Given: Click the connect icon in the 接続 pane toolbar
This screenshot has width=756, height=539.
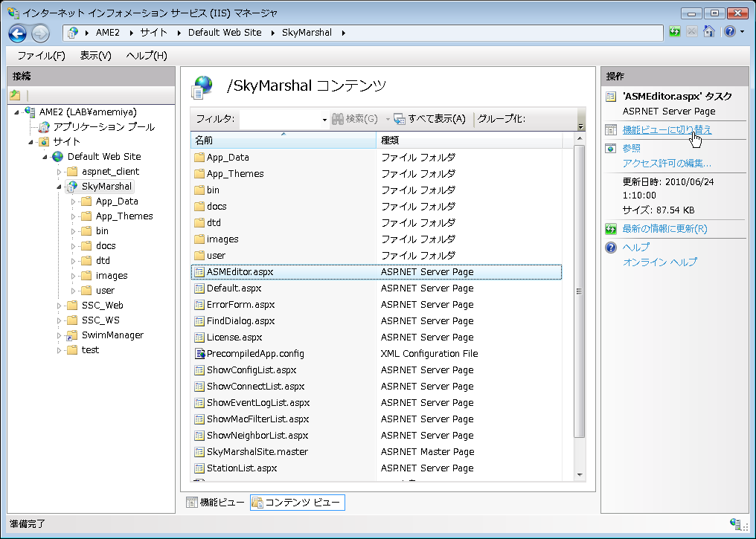Looking at the screenshot, I should (15, 95).
